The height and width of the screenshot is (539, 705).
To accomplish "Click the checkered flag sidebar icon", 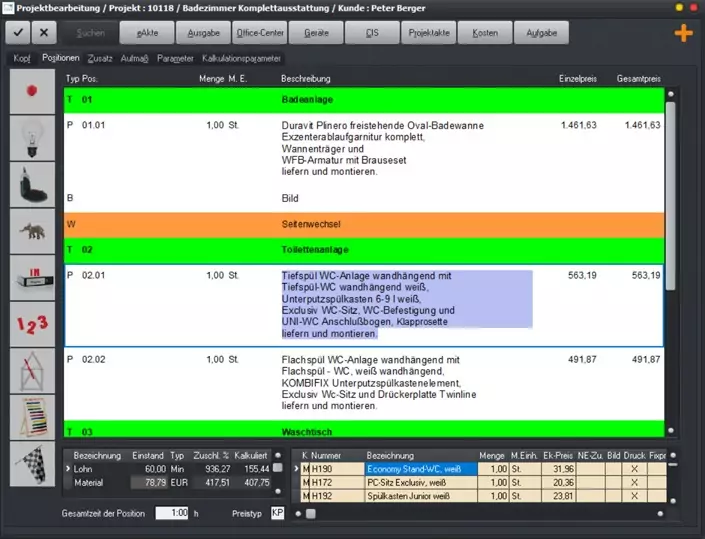I will tap(32, 464).
